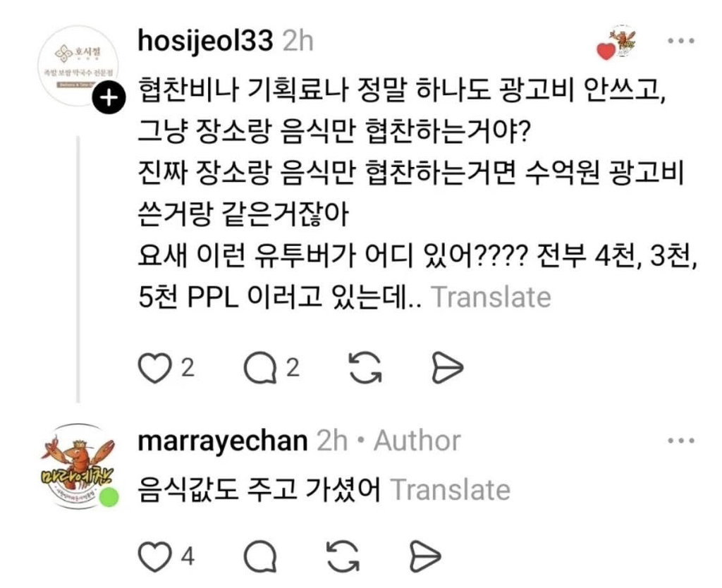
Task: Open the marrayechan username profile
Action: pyautogui.click(x=222, y=441)
